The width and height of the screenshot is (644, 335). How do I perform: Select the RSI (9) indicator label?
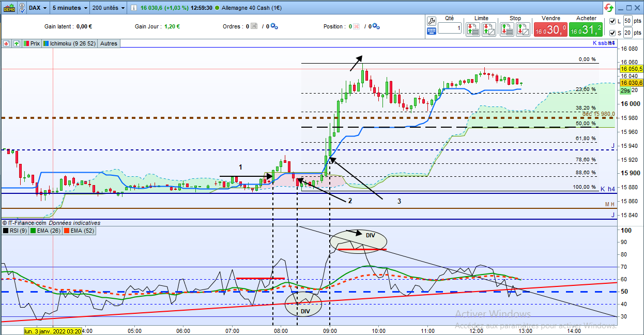click(x=14, y=231)
